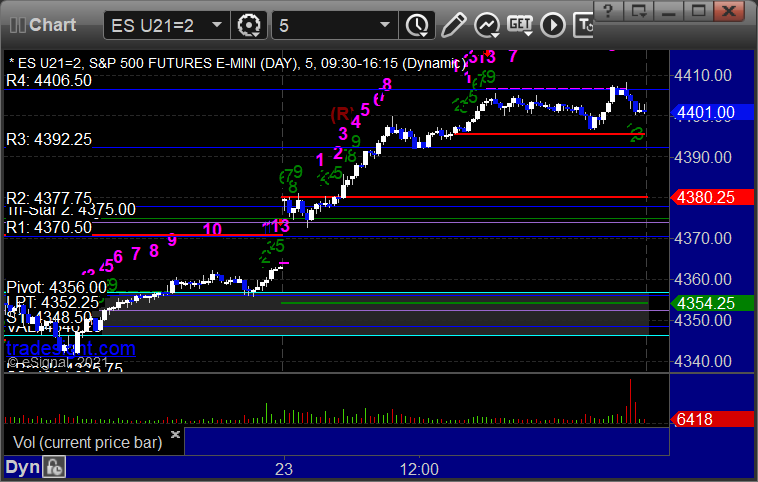Click the play replay button

click(x=553, y=25)
